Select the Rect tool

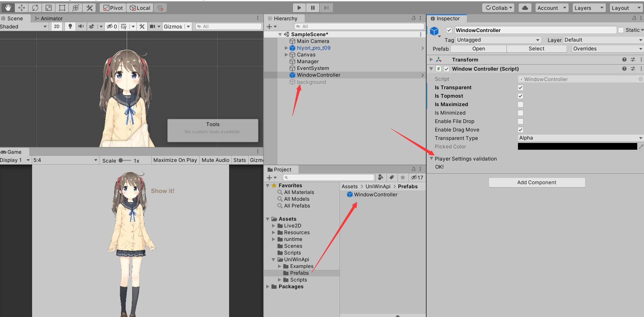(x=62, y=7)
